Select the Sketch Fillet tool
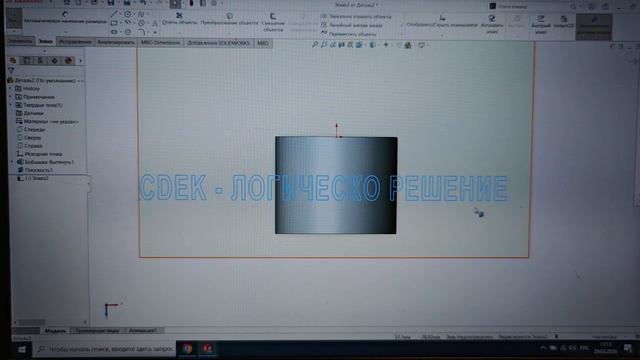The width and height of the screenshot is (640, 360). [141, 32]
